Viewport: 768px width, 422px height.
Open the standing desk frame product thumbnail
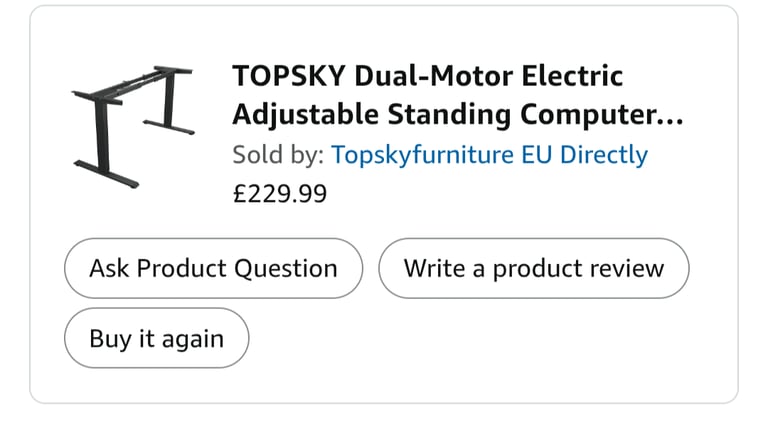[133, 127]
